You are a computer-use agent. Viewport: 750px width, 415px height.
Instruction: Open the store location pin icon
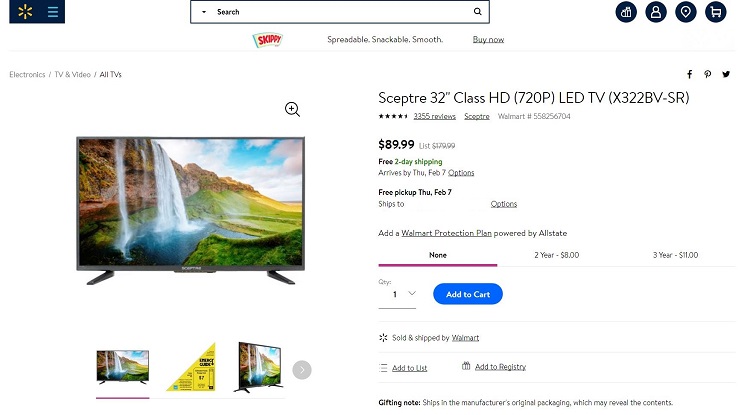coord(685,12)
